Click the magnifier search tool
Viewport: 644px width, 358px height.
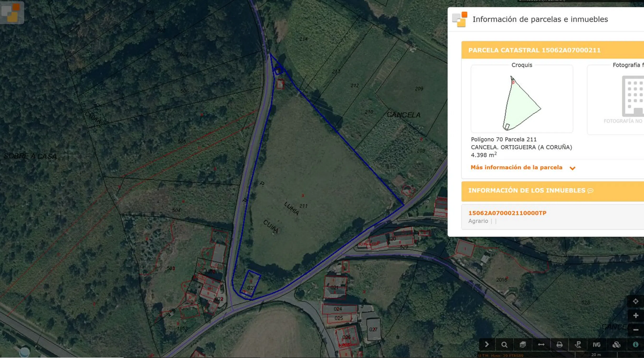point(504,345)
